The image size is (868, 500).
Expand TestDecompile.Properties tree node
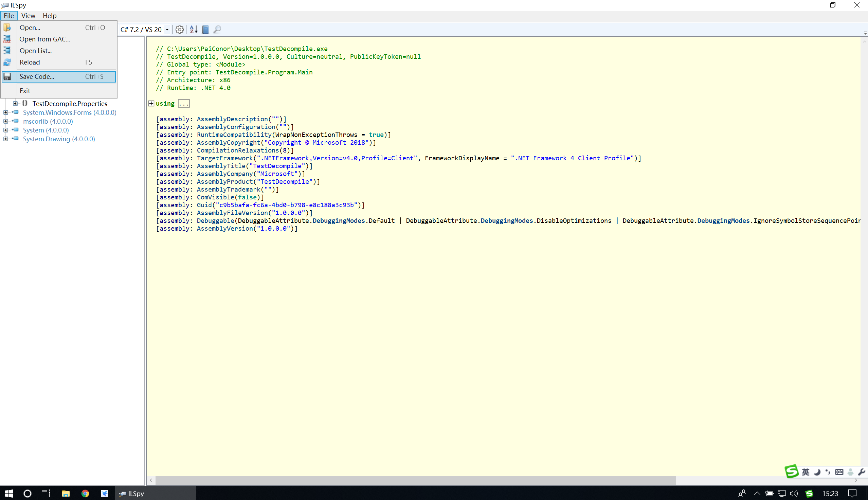point(15,103)
